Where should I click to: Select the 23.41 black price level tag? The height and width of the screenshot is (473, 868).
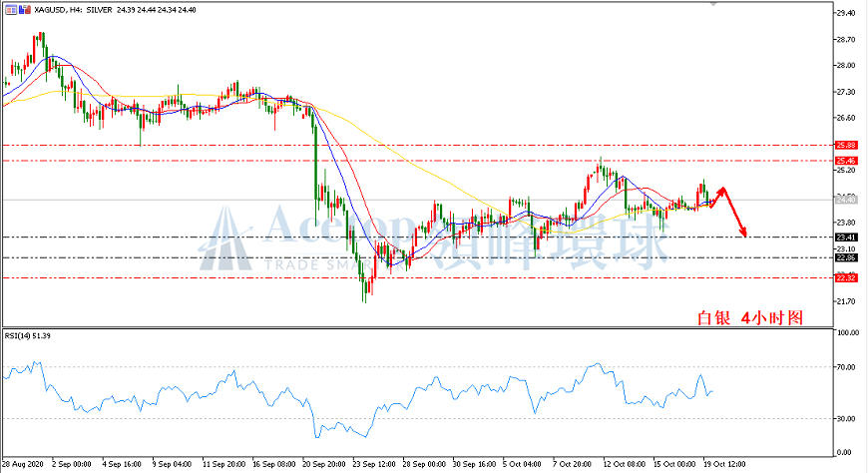[x=846, y=237]
